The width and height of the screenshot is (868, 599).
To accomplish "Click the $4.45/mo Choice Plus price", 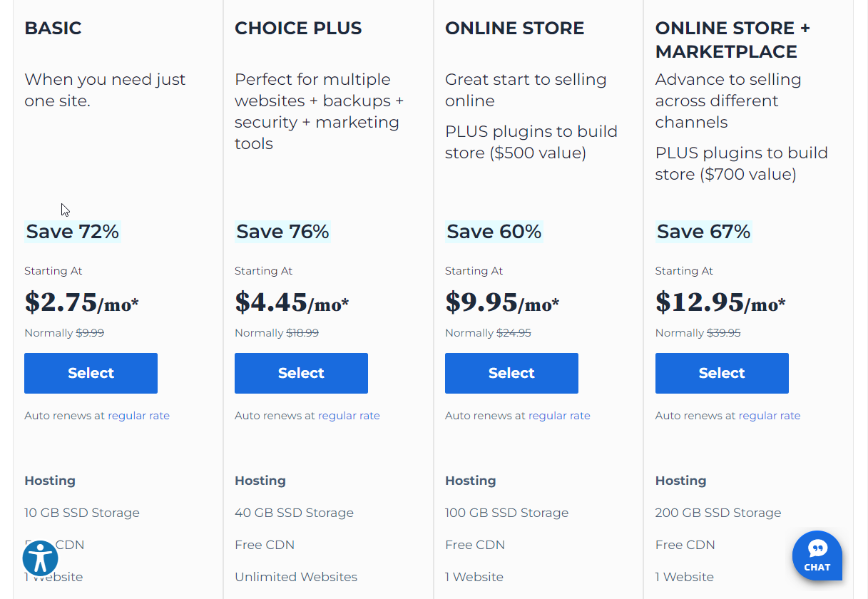I will (292, 302).
